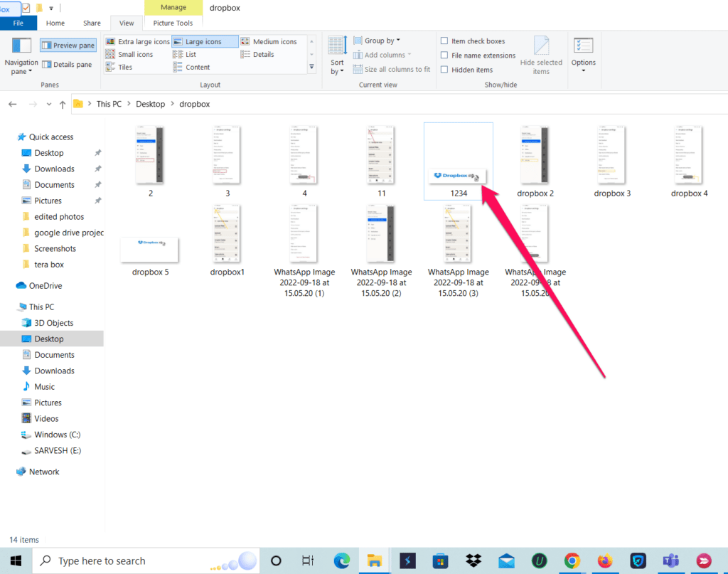Toggle the Details pane
This screenshot has width=728, height=574.
coord(68,64)
